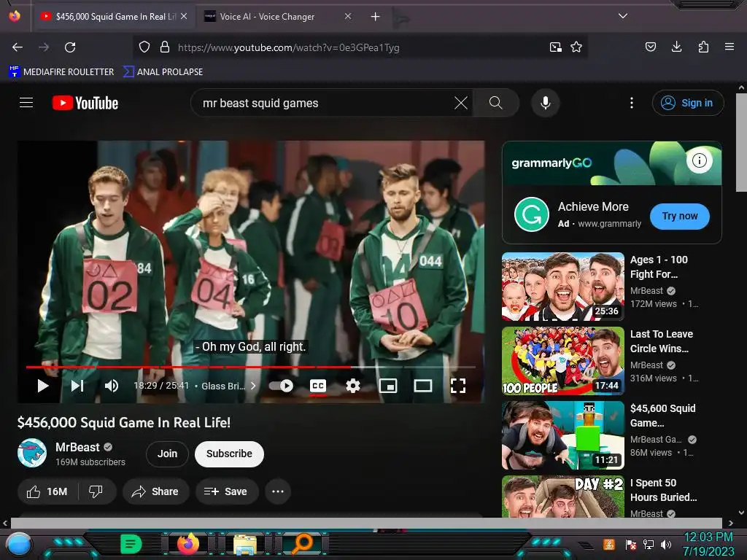747x560 pixels.
Task: Play the paused YouTube video
Action: click(x=43, y=386)
